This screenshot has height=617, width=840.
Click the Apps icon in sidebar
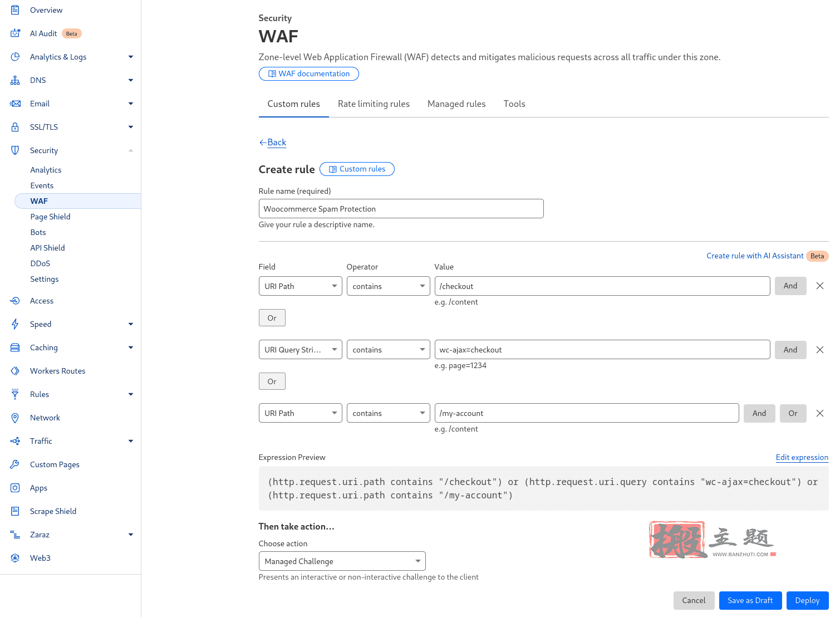[x=15, y=488]
